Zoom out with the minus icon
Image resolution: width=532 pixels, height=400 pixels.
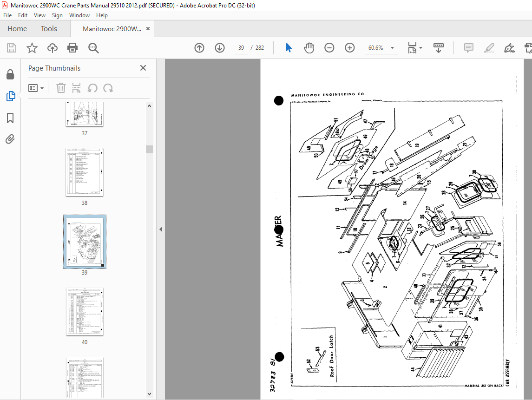[x=329, y=48]
